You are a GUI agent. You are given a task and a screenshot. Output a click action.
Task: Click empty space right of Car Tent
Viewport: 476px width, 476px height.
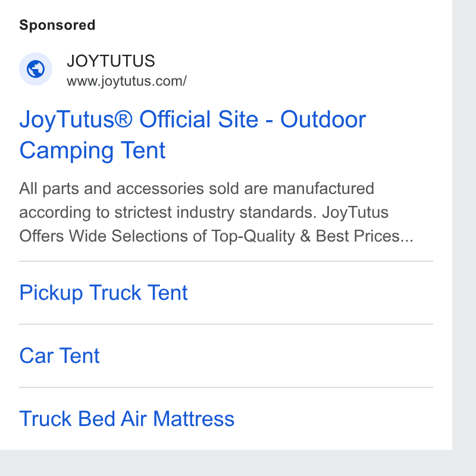[x=266, y=356]
